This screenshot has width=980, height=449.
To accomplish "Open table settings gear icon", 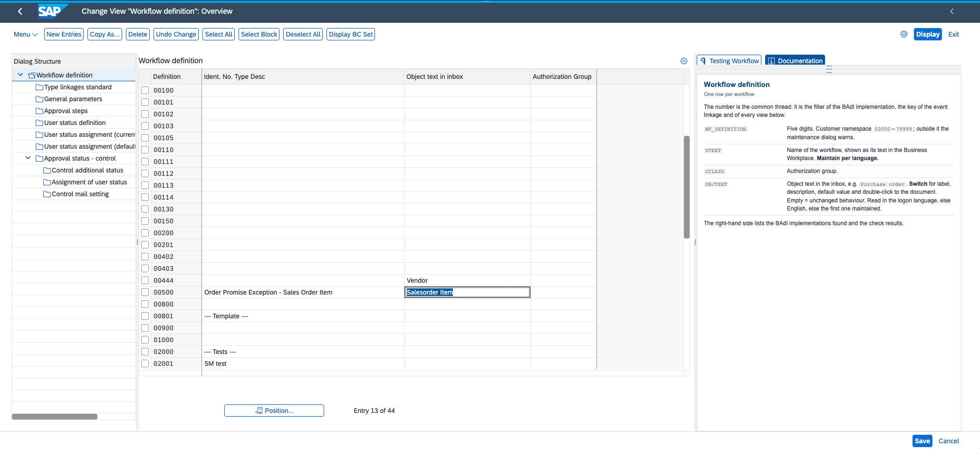I will pyautogui.click(x=683, y=61).
